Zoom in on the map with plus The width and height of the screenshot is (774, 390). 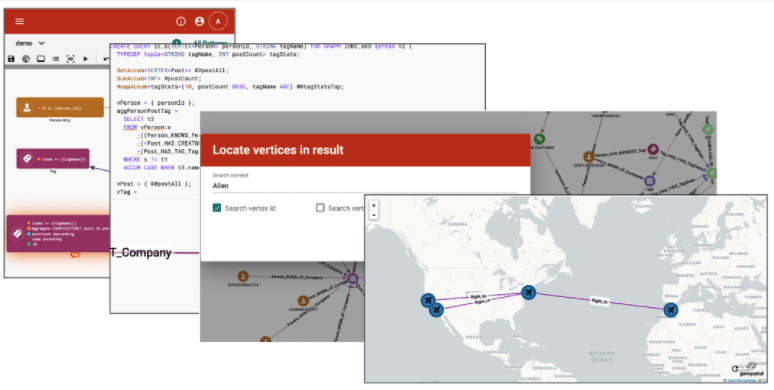click(374, 205)
